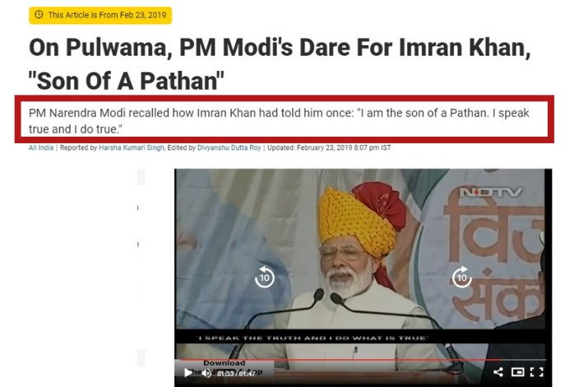Play the video with the play button
Image resolution: width=588 pixels, height=387 pixels.
188,373
